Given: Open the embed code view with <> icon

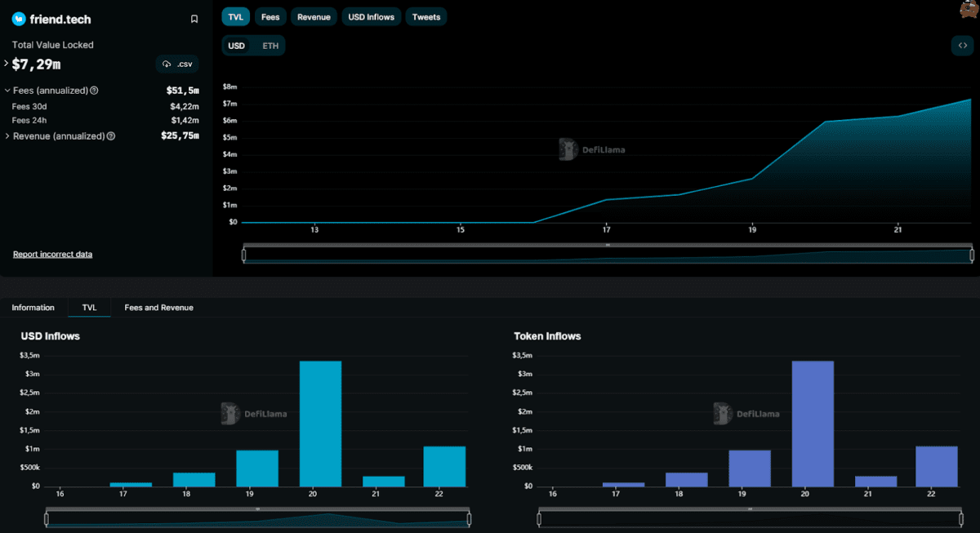Looking at the screenshot, I should pyautogui.click(x=963, y=46).
